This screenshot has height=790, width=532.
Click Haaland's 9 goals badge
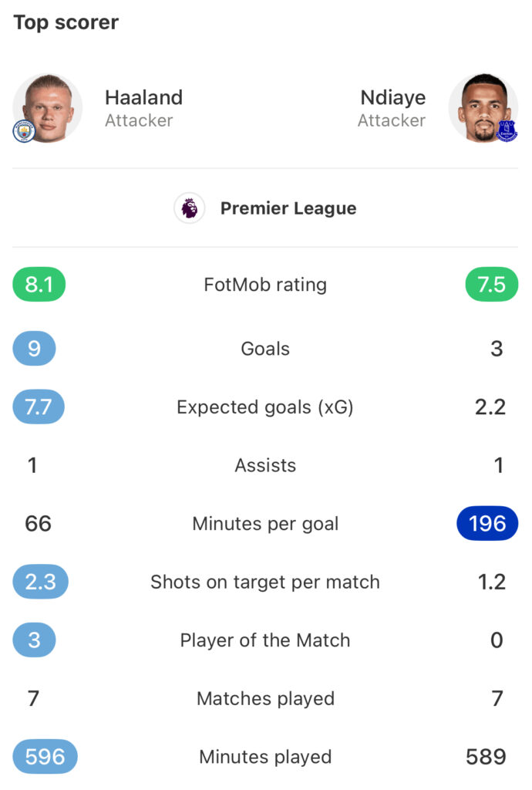point(34,349)
